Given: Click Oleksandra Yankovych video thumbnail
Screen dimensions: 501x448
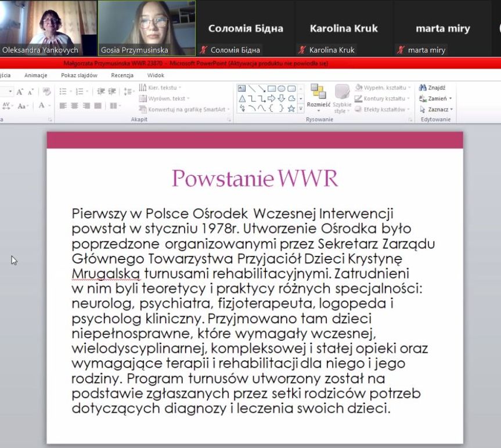Looking at the screenshot, I should [x=48, y=28].
